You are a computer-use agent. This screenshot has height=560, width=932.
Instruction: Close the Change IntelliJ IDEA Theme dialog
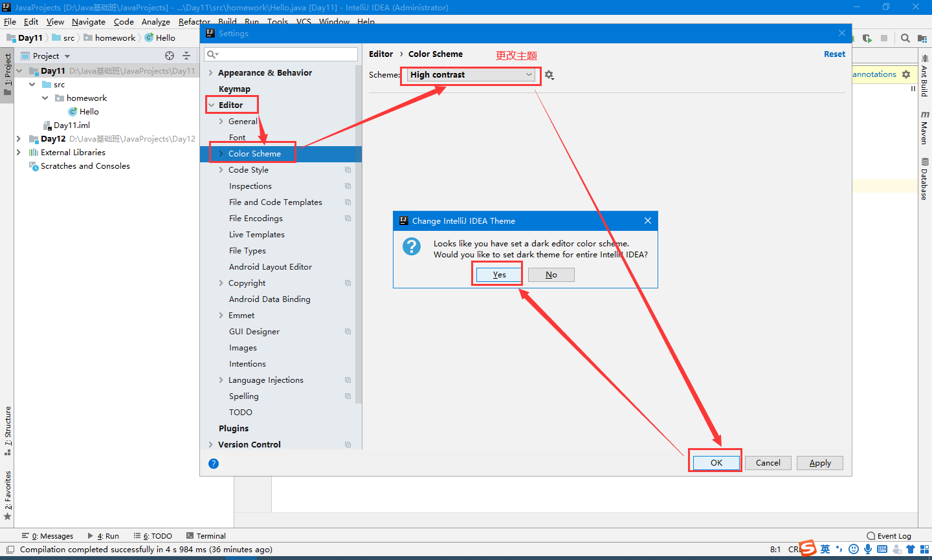coord(648,221)
